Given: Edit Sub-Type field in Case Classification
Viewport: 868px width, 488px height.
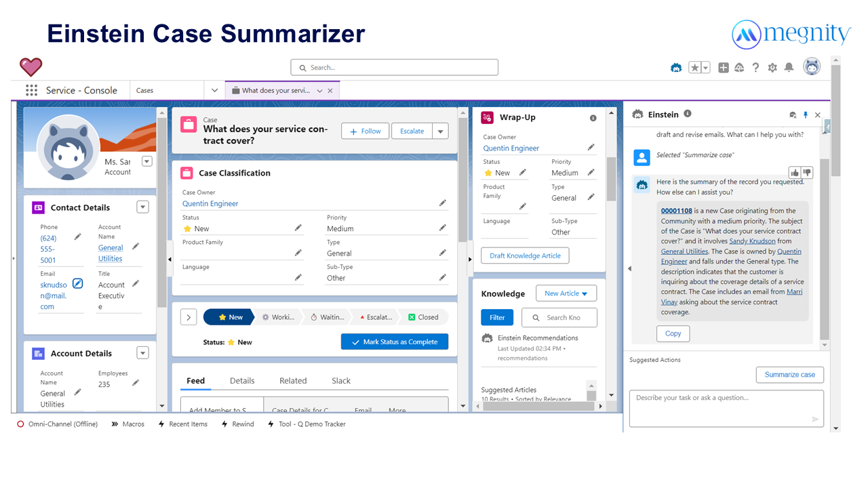Looking at the screenshot, I should (443, 277).
